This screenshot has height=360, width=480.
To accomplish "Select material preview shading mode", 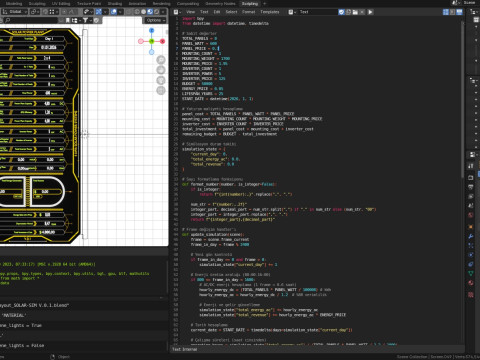I will 150,12.
